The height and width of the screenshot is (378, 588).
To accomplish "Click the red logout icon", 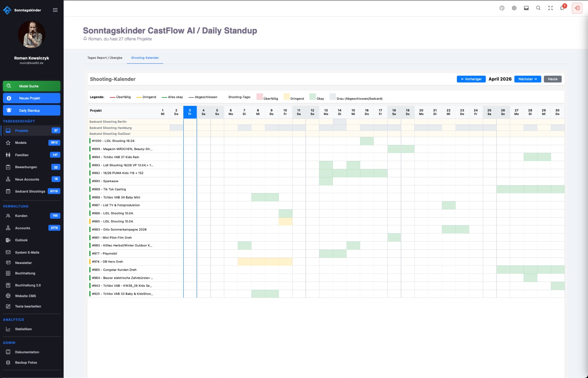I will click(577, 8).
